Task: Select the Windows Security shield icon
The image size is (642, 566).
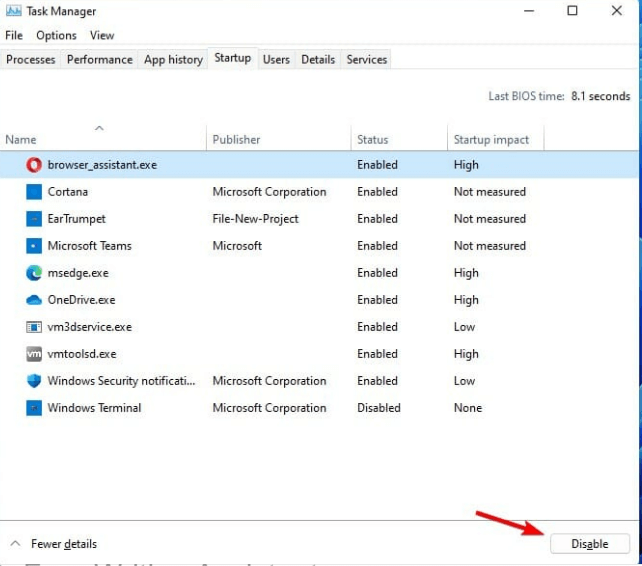Action: (33, 381)
